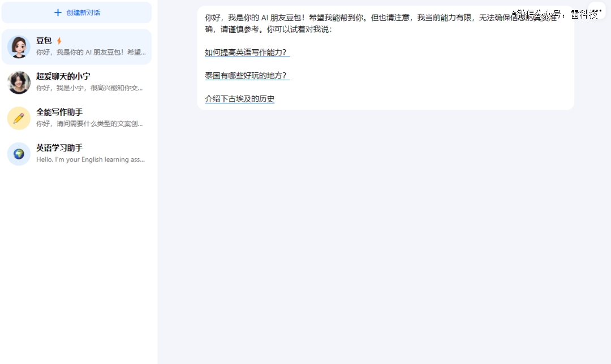Viewport: 611px width, 364px height.
Task: Click the 豆包 preview text in sidebar
Action: coord(91,53)
